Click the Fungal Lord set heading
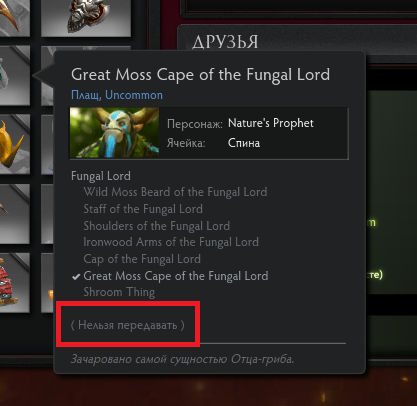Screen dimensions: 417x406 tap(101, 176)
